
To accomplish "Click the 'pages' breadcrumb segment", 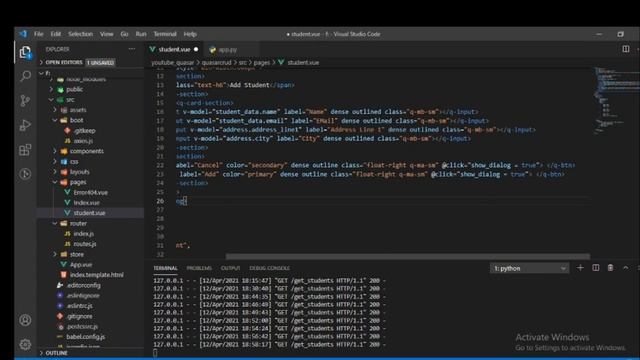I will coord(262,62).
